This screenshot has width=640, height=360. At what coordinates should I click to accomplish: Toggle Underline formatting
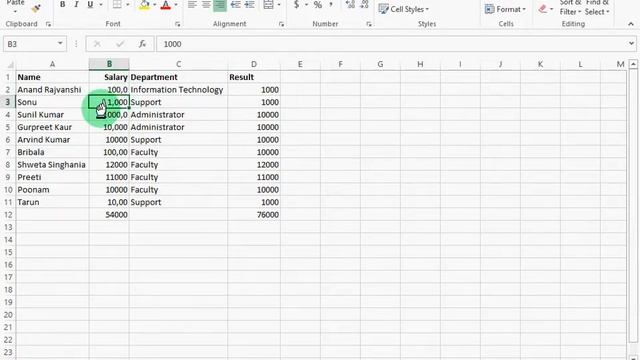(90, 4)
